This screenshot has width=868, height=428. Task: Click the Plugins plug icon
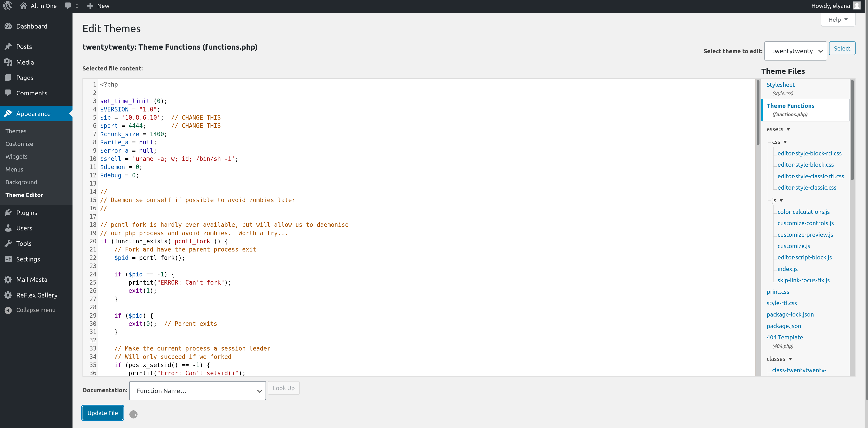pyautogui.click(x=8, y=213)
